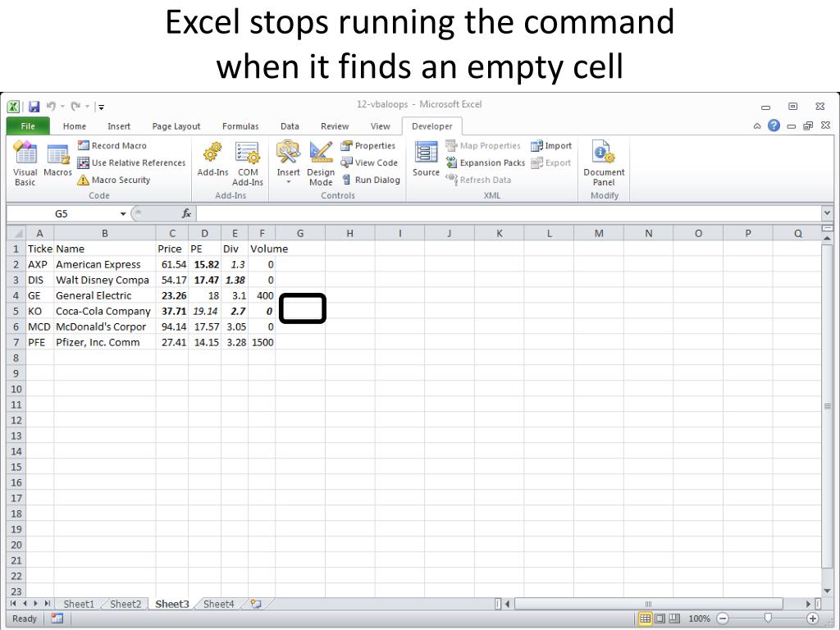
Task: Click the Undo arrow
Action: 51,107
